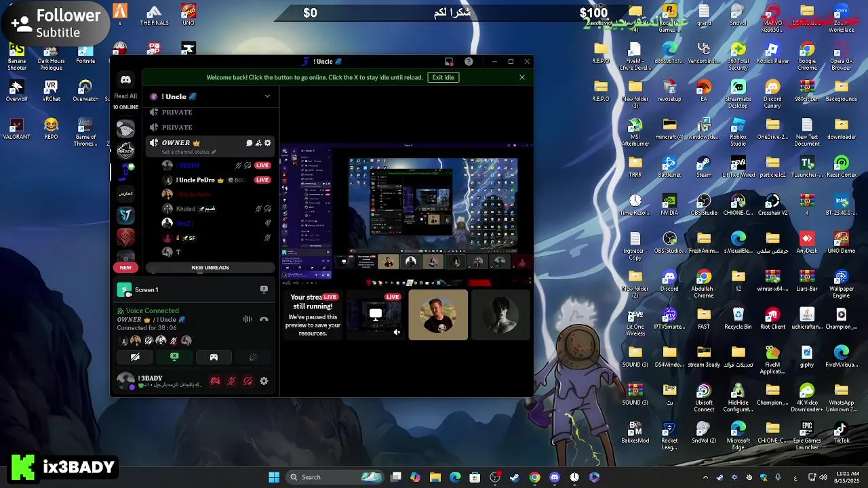The height and width of the screenshot is (488, 868).
Task: Open the soundboard button
Action: tap(253, 357)
